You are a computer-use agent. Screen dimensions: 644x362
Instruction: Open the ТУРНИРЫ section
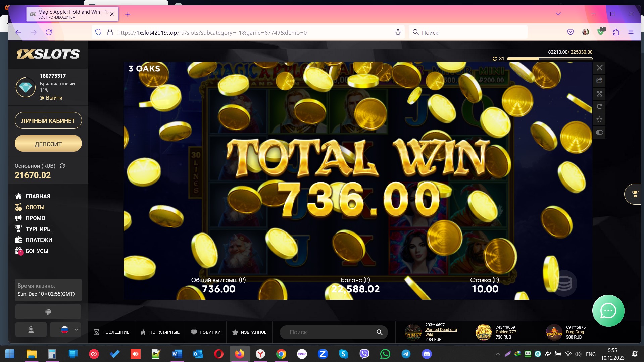point(33,229)
